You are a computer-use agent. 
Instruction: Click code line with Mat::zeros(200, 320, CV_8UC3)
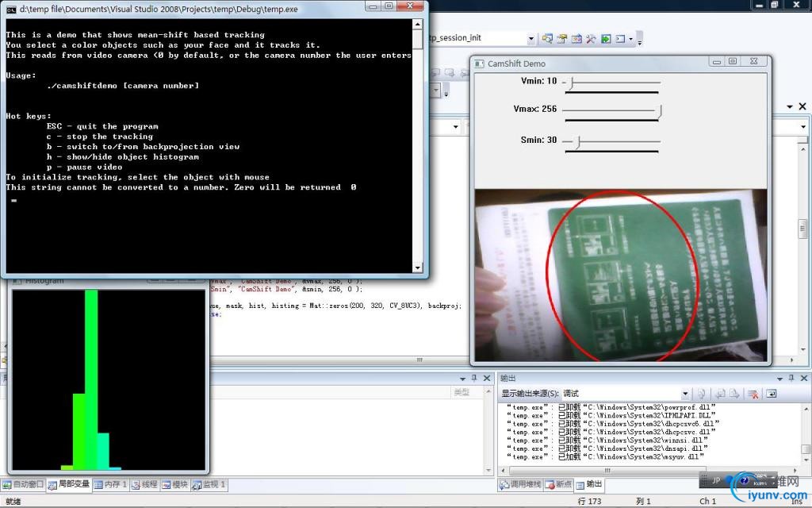pos(335,306)
